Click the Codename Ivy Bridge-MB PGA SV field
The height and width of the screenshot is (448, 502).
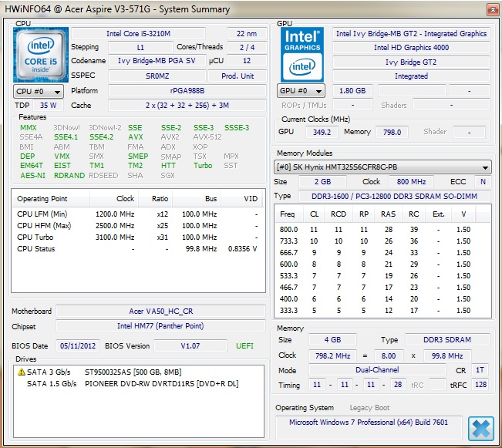click(x=157, y=61)
